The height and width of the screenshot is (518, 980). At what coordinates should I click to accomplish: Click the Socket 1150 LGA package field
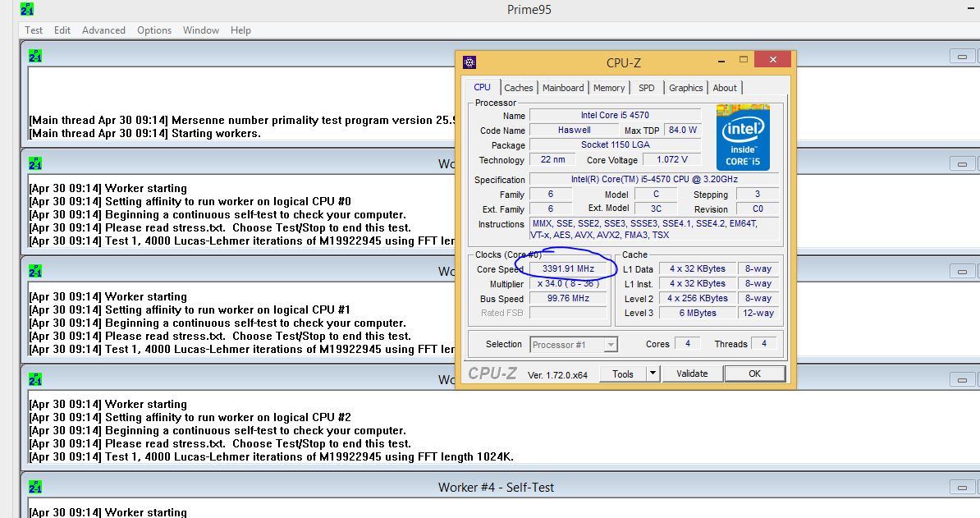(x=615, y=145)
